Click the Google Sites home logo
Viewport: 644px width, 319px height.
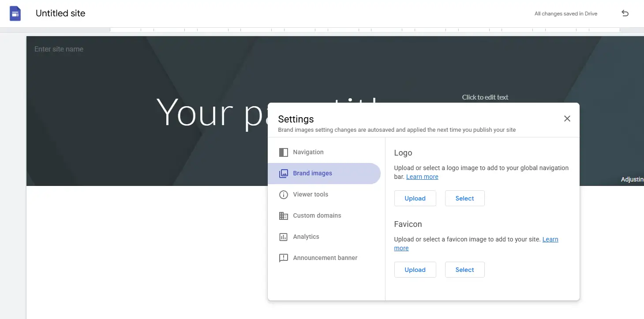(15, 14)
